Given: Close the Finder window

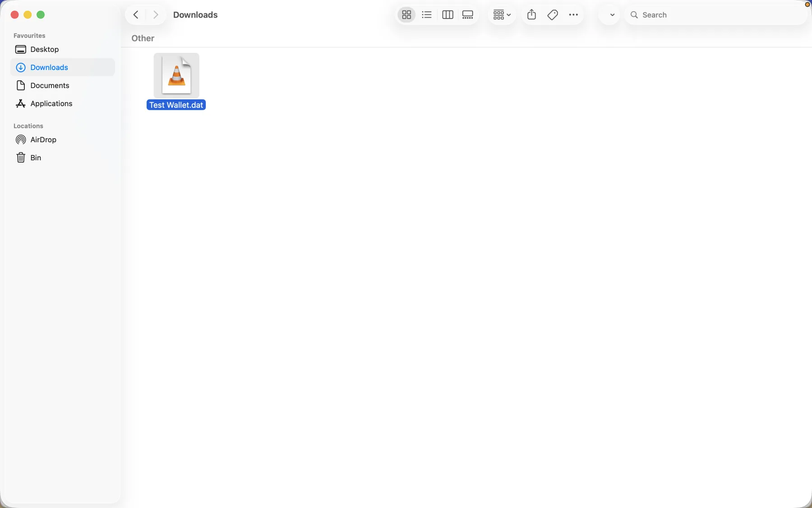Looking at the screenshot, I should click(14, 15).
